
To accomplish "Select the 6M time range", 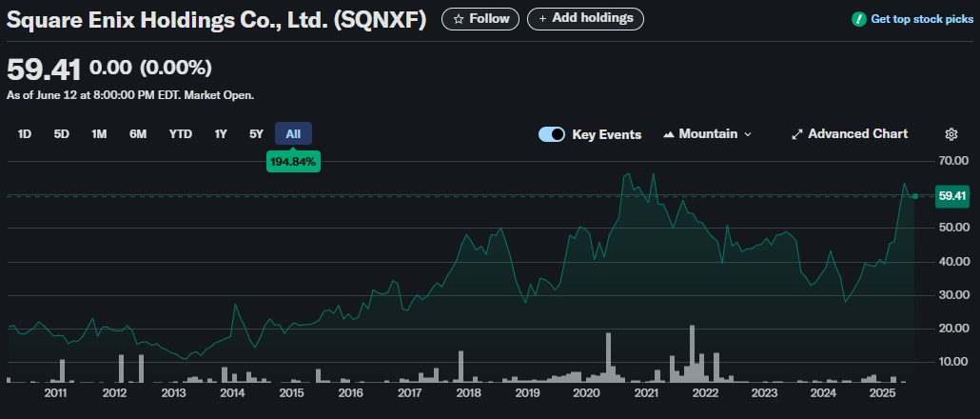I will coord(138,134).
